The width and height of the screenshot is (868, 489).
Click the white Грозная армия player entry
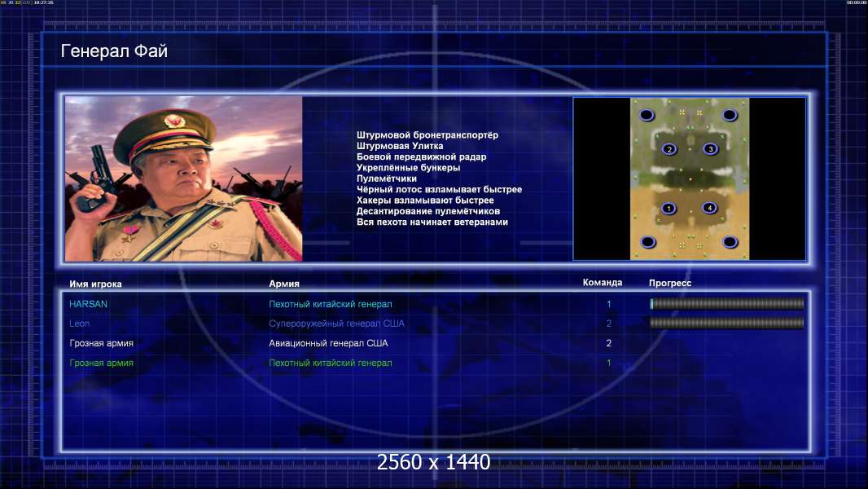tap(101, 343)
